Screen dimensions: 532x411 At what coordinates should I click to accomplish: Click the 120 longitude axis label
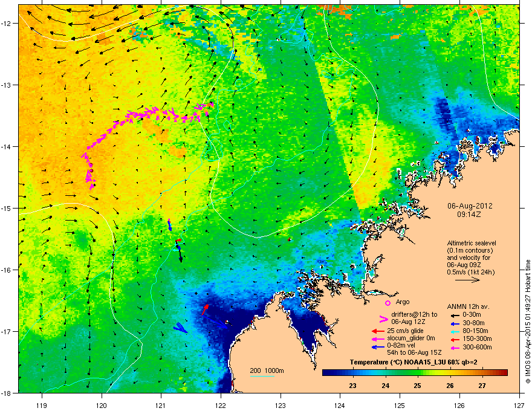click(102, 405)
